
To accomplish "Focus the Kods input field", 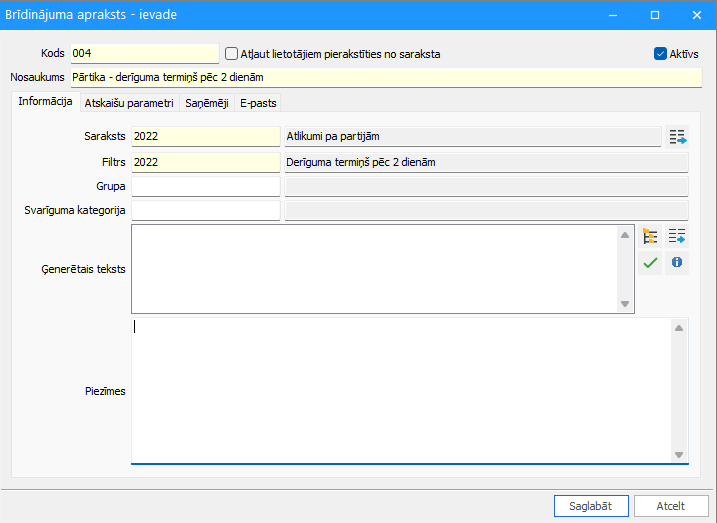I will point(145,53).
